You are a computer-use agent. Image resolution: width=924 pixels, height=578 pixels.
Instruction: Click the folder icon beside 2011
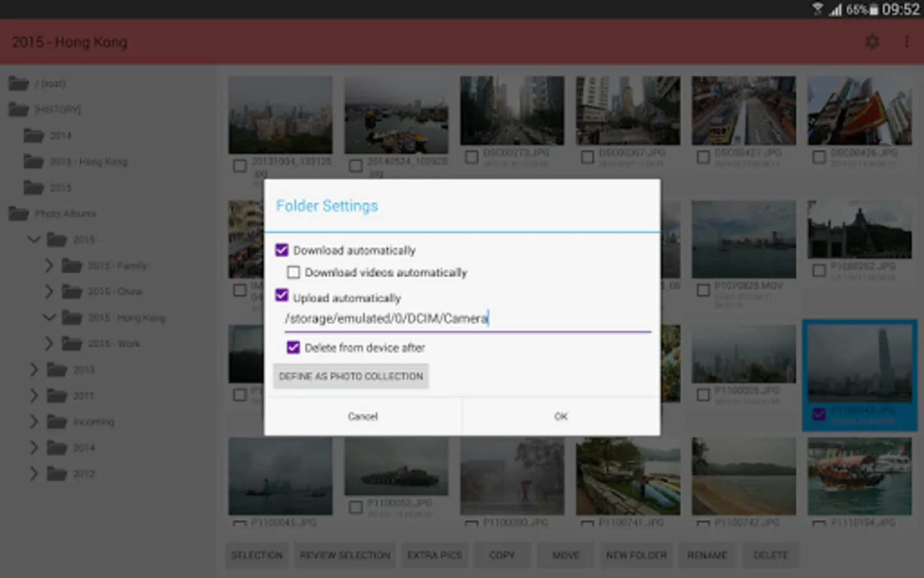pos(57,396)
